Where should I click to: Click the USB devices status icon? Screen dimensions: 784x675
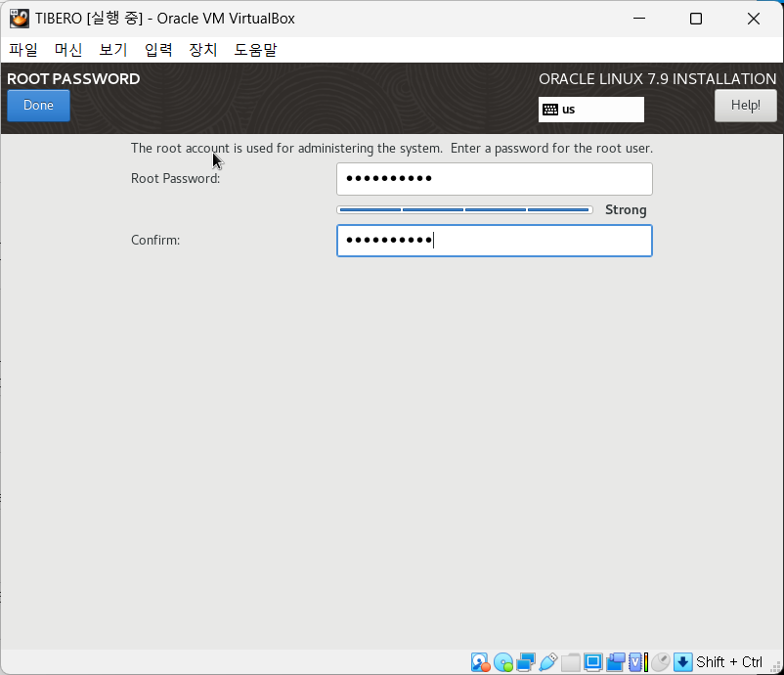548,662
